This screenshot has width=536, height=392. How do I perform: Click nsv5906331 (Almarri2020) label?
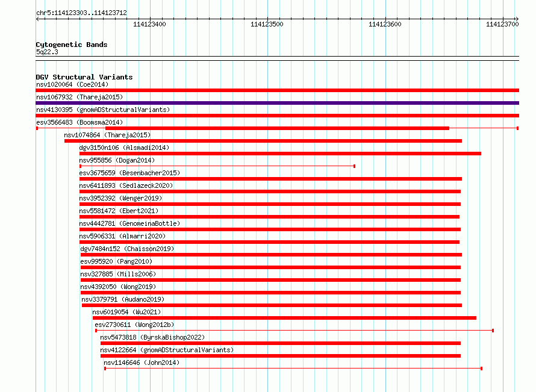click(122, 236)
